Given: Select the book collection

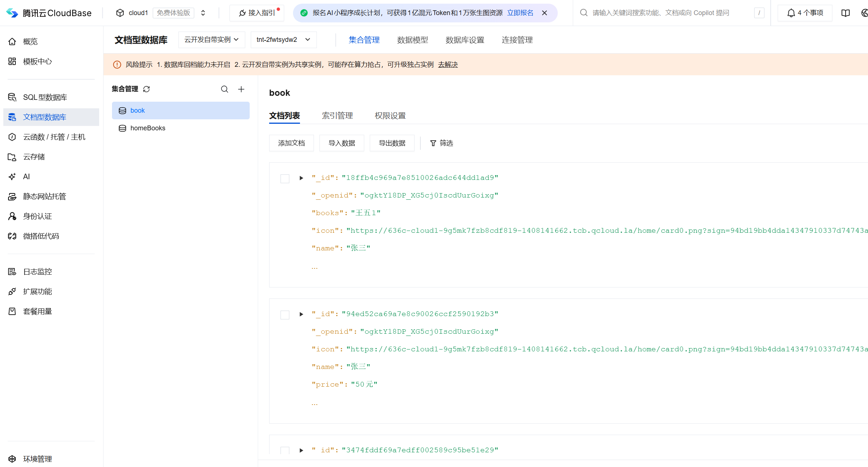Looking at the screenshot, I should click(x=181, y=111).
